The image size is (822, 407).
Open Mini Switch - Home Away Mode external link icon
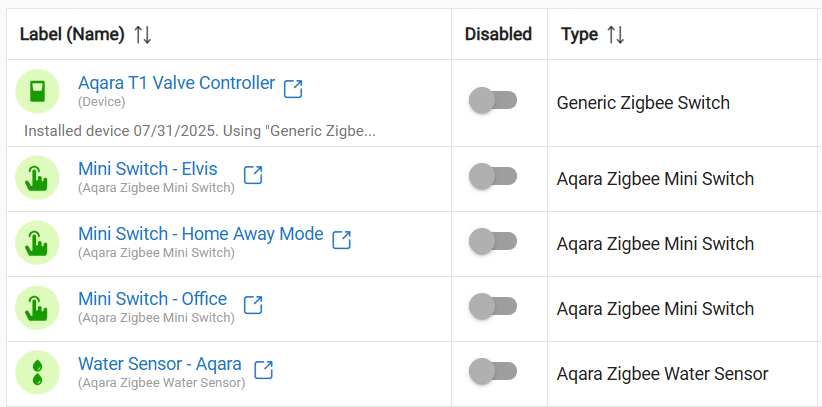(x=341, y=240)
